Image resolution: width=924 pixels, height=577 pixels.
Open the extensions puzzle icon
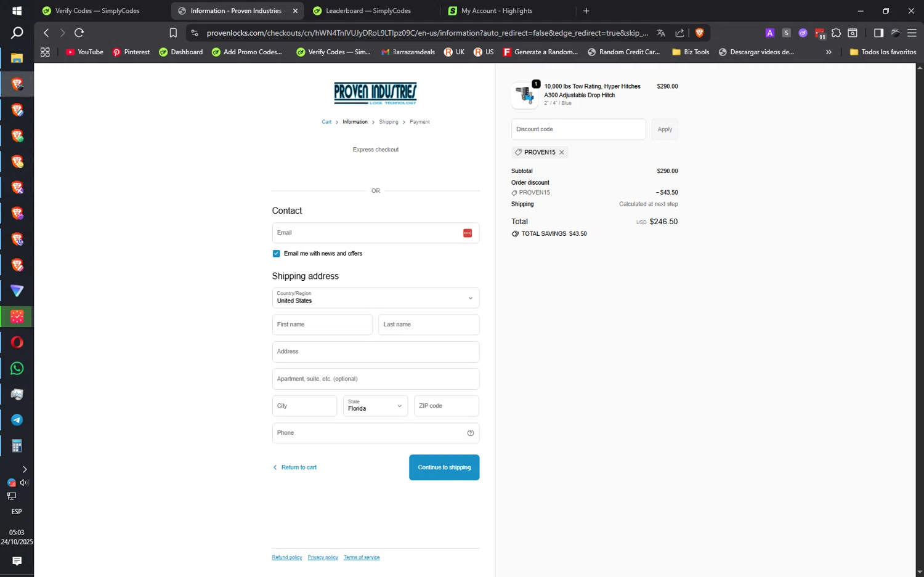pyautogui.click(x=836, y=33)
